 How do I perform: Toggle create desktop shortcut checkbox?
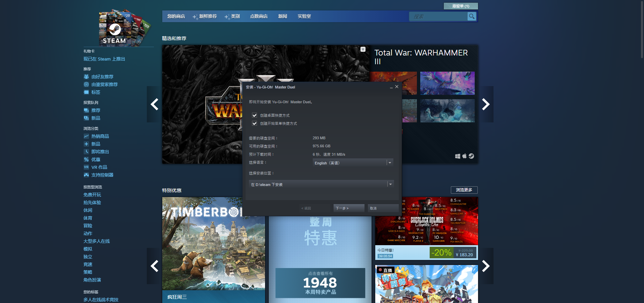(x=254, y=115)
